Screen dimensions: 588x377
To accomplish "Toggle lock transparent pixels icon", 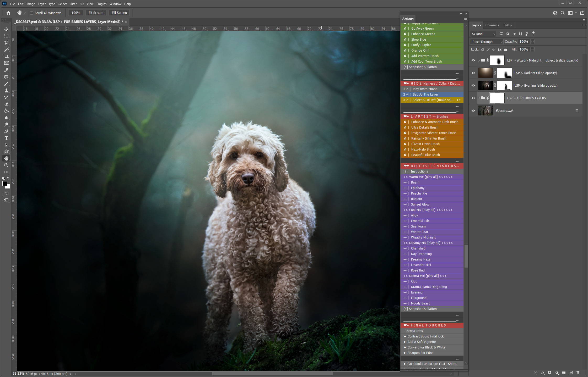I will pos(482,49).
